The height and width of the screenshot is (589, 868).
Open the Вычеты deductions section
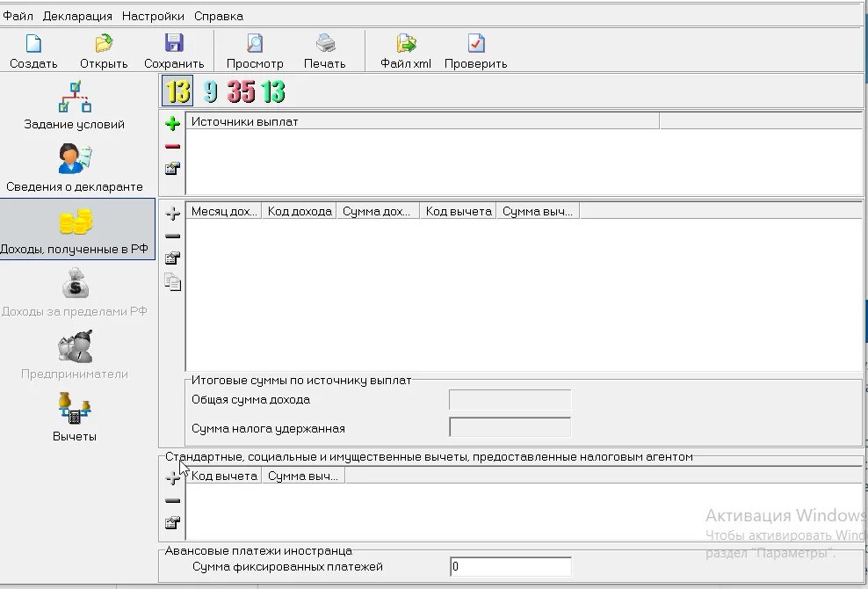click(74, 417)
